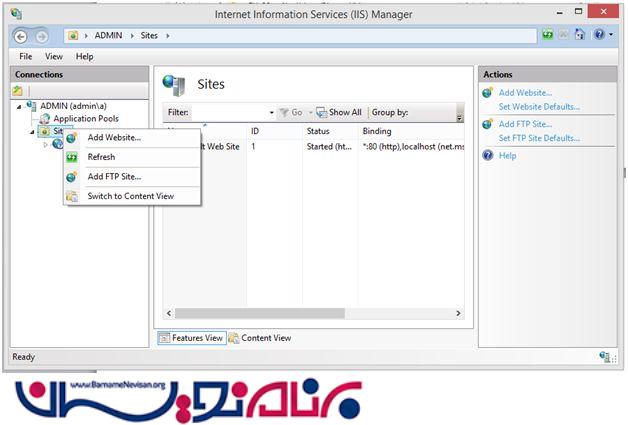Click ADMIN in the address breadcrumb
Image resolution: width=628 pixels, height=425 pixels.
point(108,36)
